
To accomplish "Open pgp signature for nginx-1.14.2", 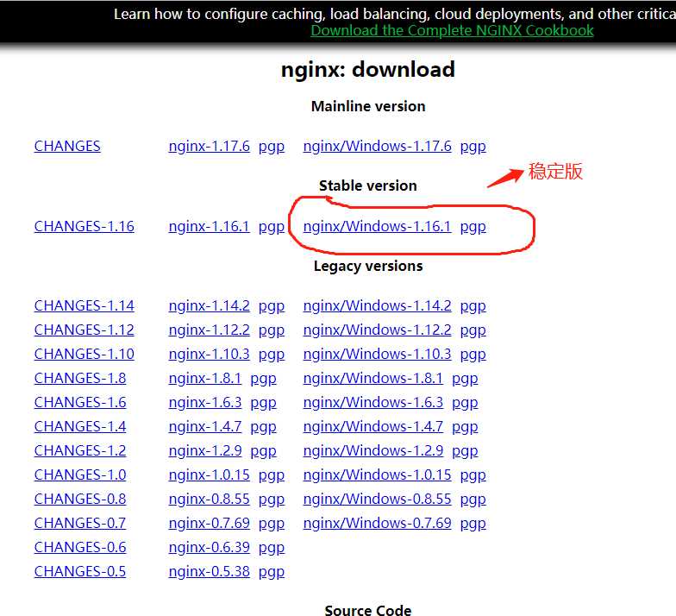I will coord(272,306).
